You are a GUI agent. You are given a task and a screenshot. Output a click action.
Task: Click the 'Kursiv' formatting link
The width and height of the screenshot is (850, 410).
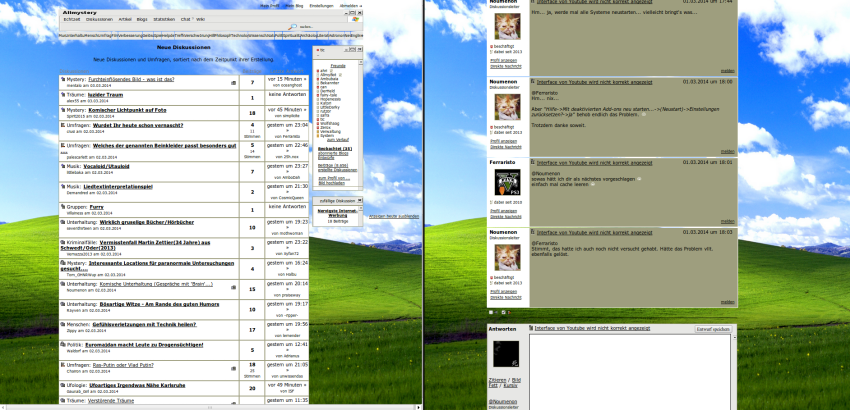click(511, 385)
